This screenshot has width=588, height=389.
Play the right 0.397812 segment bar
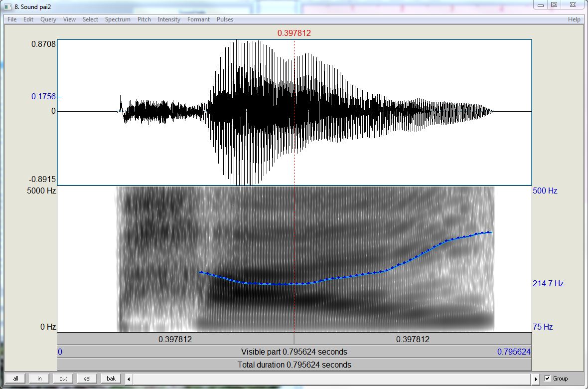(413, 339)
